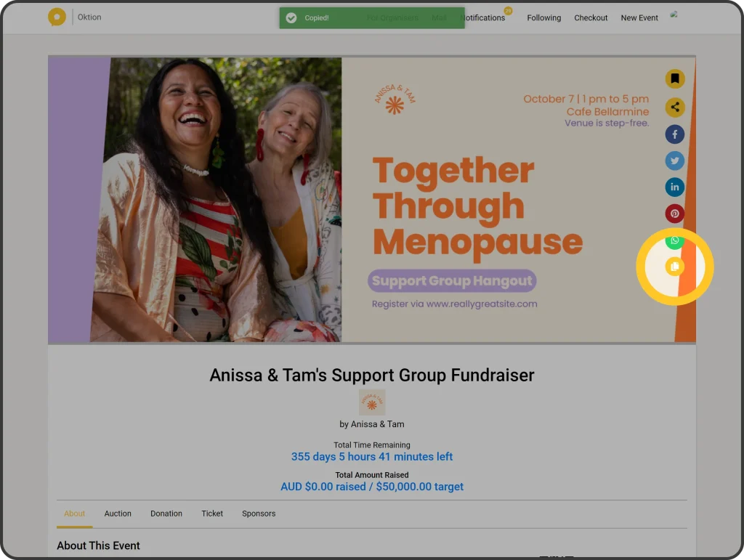Open user profile avatar
Screen dimensions: 744x560
point(674,15)
